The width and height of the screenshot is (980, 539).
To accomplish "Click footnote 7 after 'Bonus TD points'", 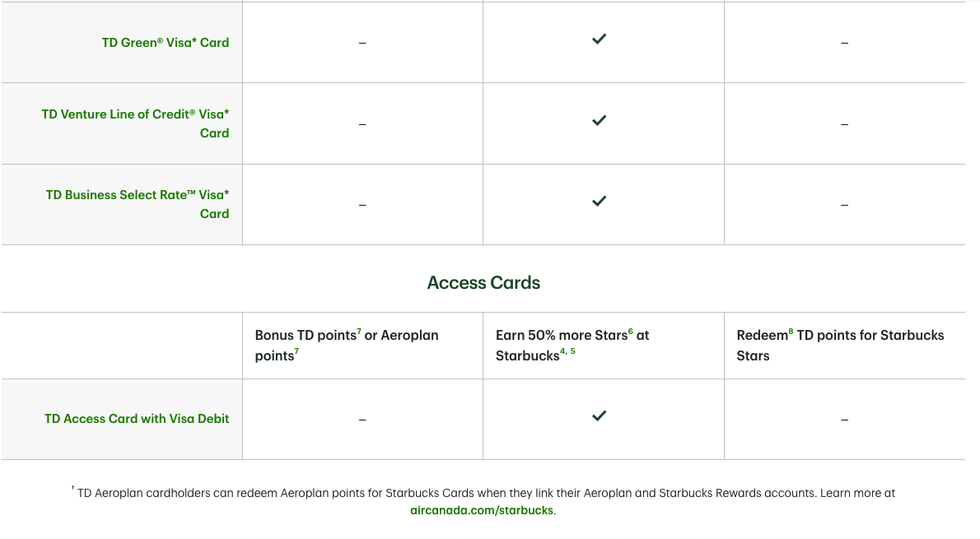I will 359,331.
